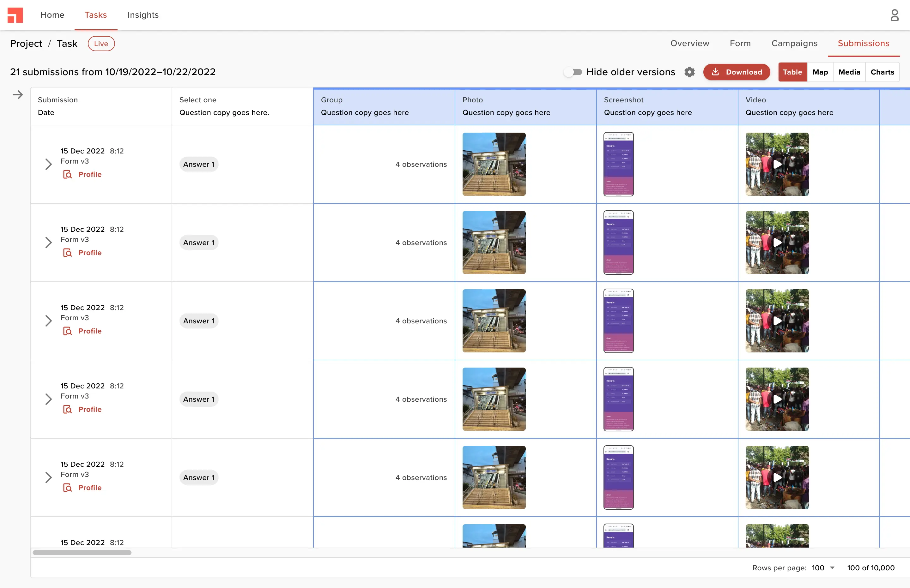Open the photo thumbnail in the first row
This screenshot has width=910, height=588.
point(494,164)
